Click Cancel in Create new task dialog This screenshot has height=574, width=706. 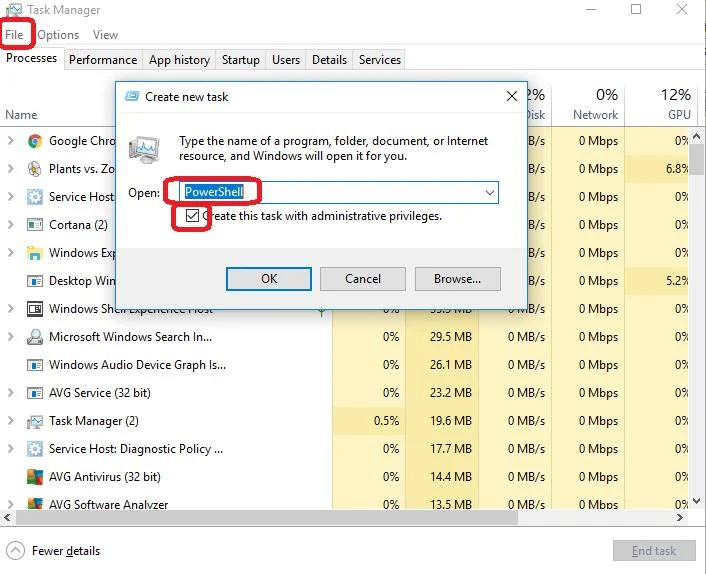click(363, 279)
